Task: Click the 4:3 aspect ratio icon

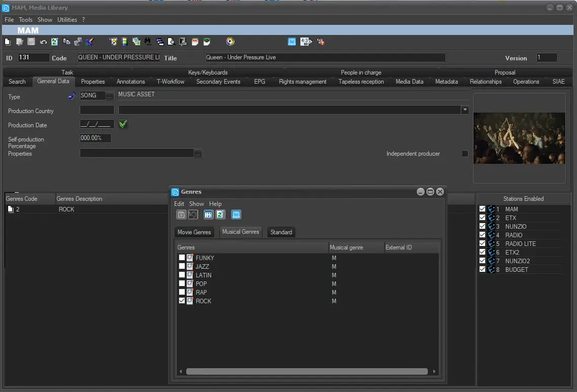Action: 306,42
